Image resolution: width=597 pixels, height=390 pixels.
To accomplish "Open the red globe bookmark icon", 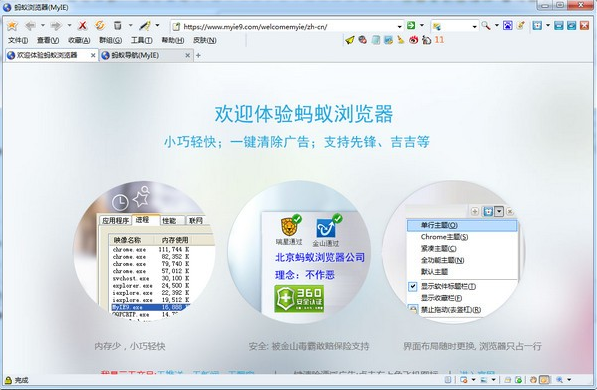I will point(362,40).
